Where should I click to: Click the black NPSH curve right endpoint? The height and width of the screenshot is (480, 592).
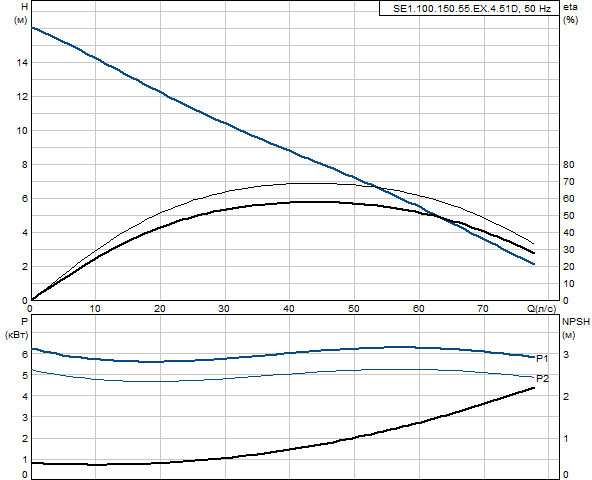coord(533,388)
